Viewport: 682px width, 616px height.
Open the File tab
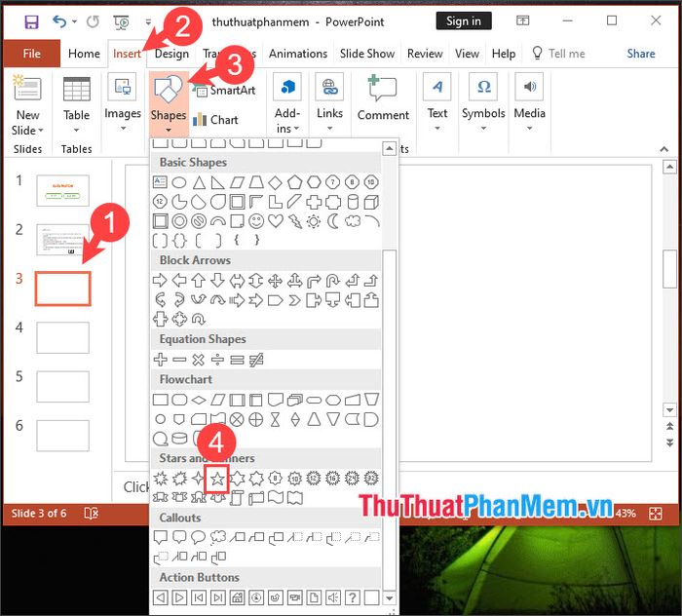[31, 54]
